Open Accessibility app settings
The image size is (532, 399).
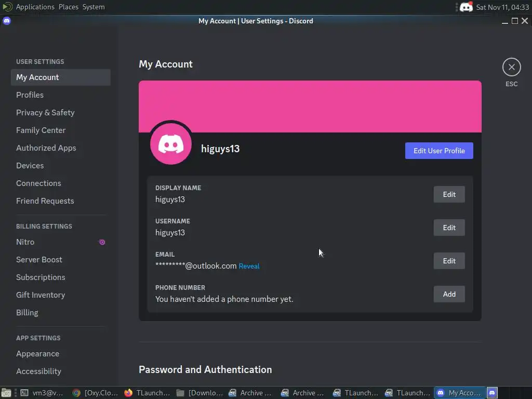point(61,371)
